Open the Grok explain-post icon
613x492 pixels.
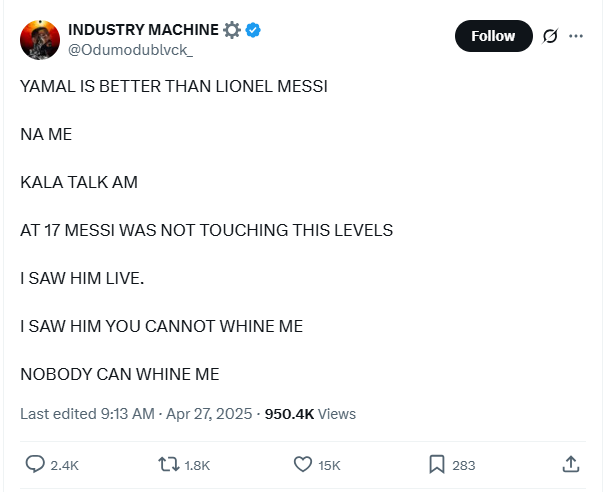coord(549,36)
